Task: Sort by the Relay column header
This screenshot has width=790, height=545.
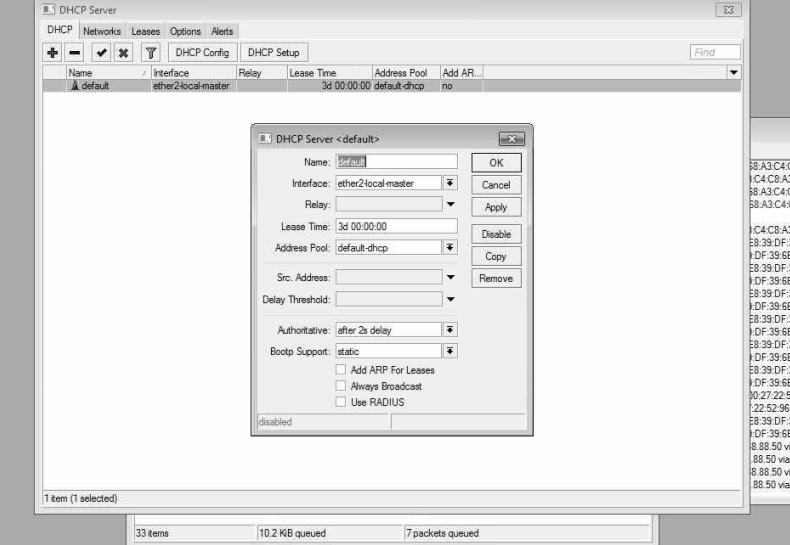Action: [x=262, y=73]
